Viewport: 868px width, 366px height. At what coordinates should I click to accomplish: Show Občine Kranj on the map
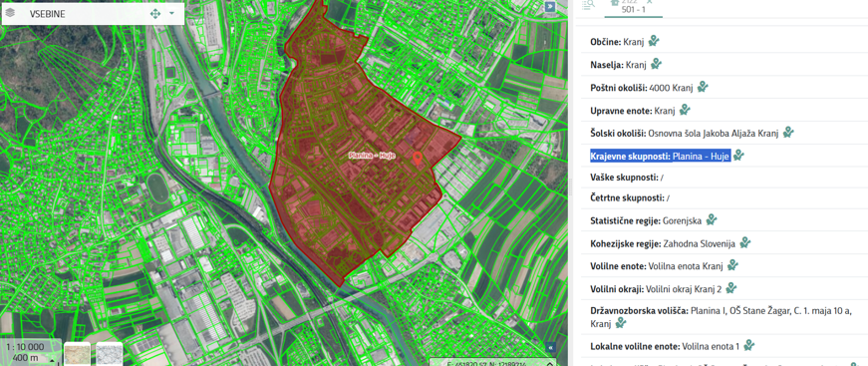[x=654, y=41]
